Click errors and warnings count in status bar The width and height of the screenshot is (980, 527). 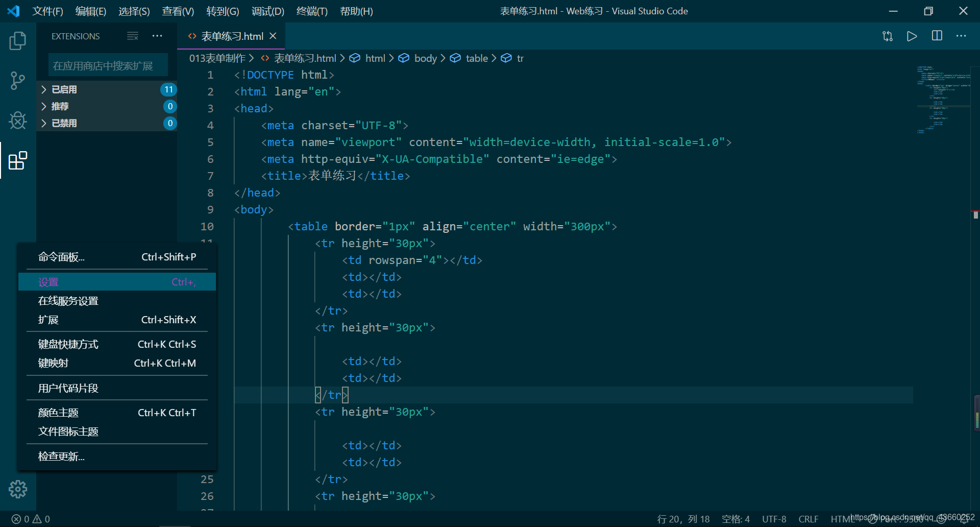pos(31,519)
